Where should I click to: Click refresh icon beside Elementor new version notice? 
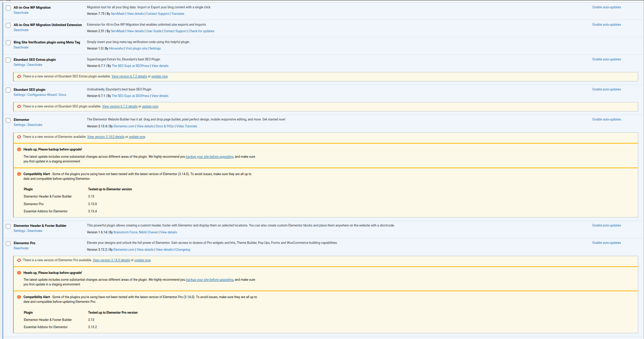(19, 137)
